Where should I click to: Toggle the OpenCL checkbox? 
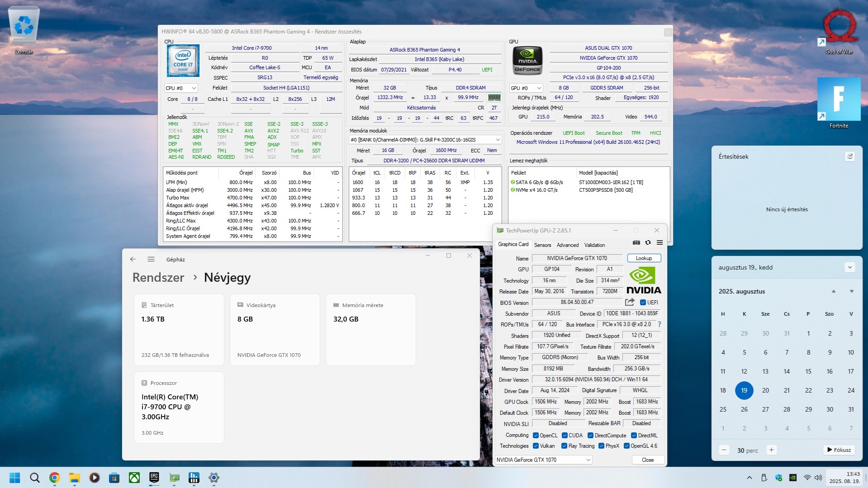click(x=536, y=436)
